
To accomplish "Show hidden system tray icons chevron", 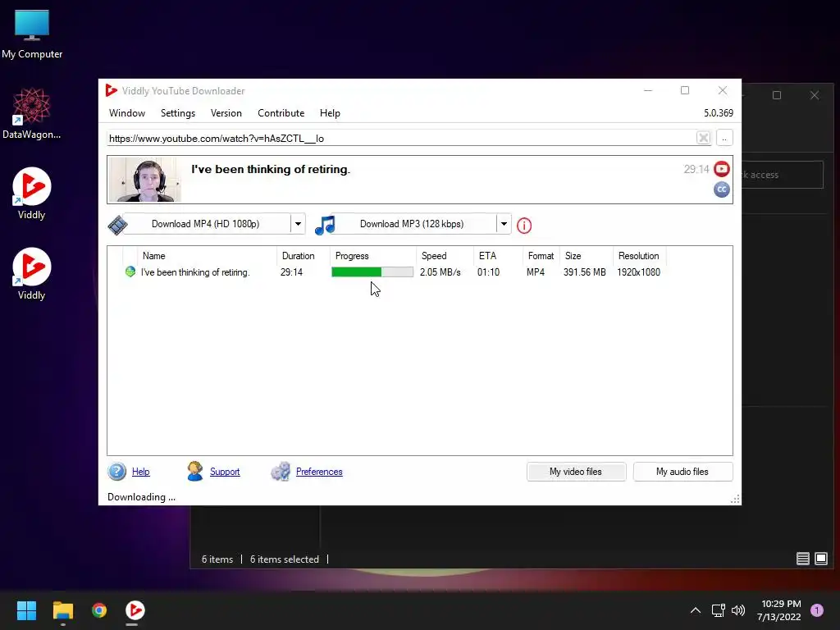I will 696,610.
